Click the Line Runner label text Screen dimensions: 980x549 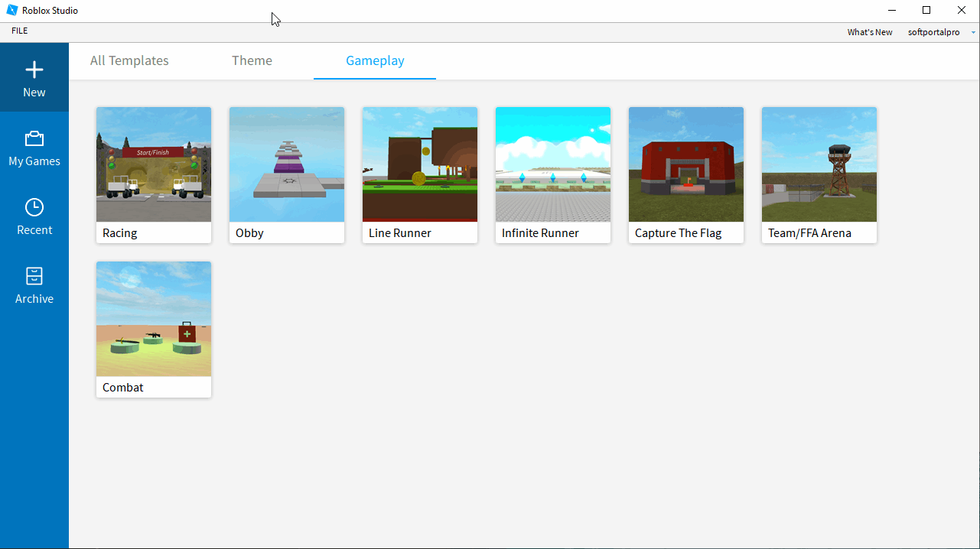coord(400,233)
